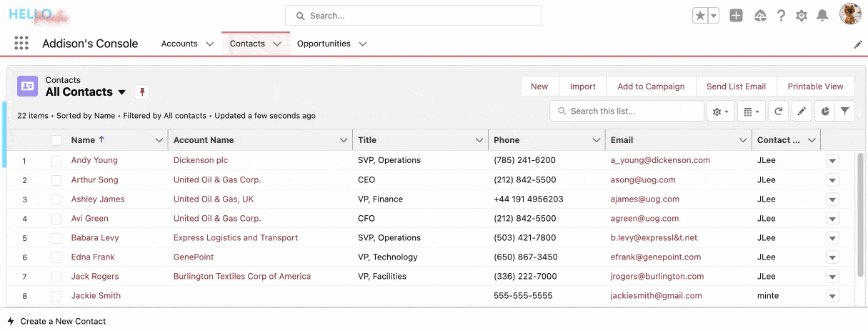
Task: Open the notifications bell
Action: [x=822, y=16]
